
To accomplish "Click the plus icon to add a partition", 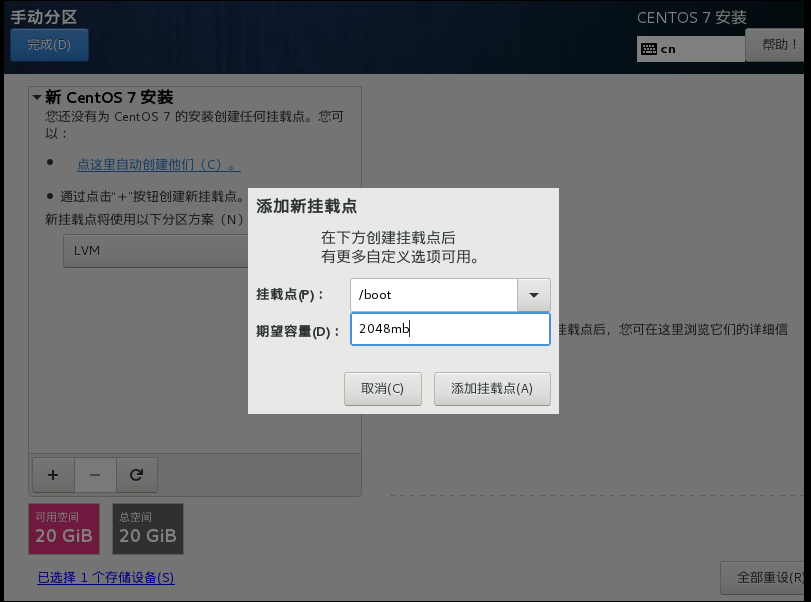I will coord(53,474).
